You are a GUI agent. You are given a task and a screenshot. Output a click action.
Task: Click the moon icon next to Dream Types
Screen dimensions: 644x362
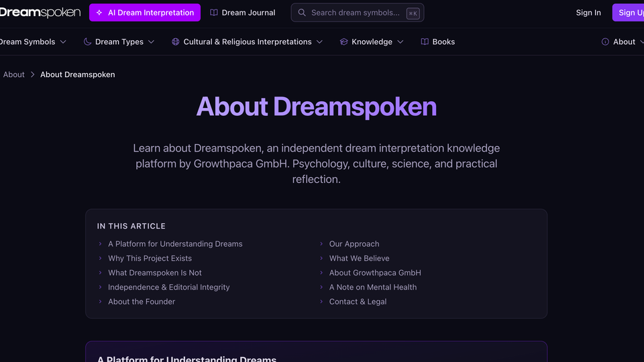(x=87, y=42)
